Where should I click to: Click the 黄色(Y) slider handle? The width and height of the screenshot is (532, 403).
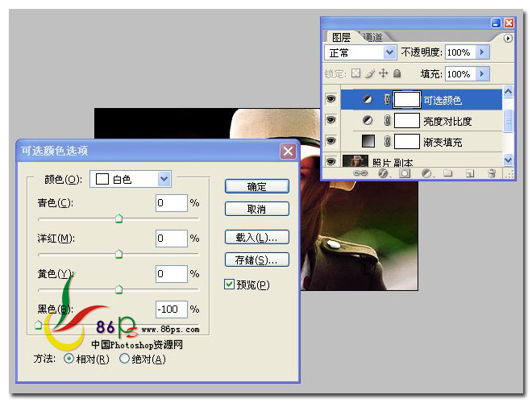118,289
